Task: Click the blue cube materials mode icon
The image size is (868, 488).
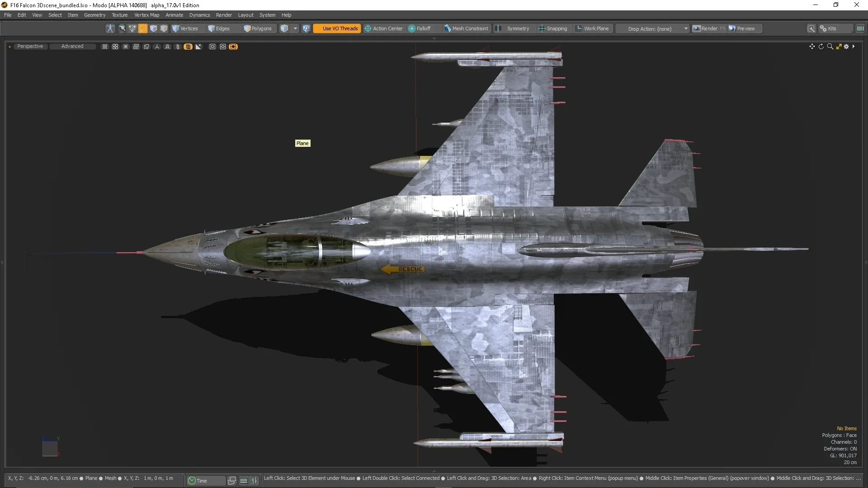Action: [153, 28]
